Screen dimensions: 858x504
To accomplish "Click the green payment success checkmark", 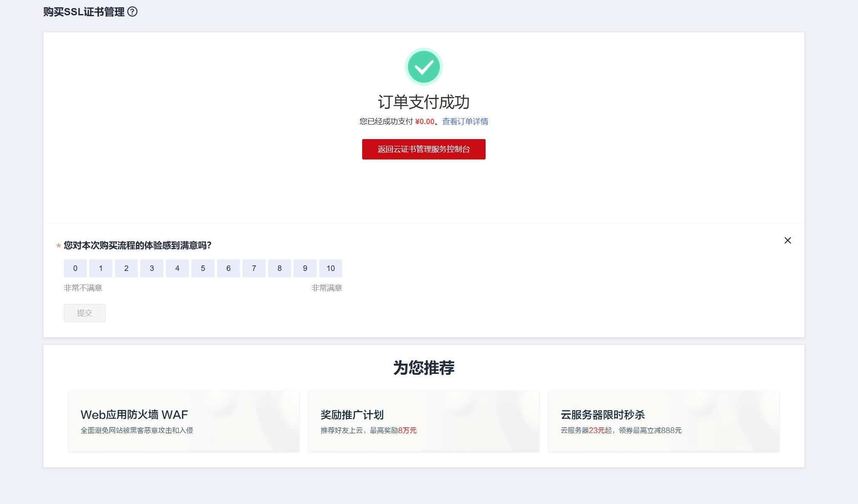I will (423, 67).
